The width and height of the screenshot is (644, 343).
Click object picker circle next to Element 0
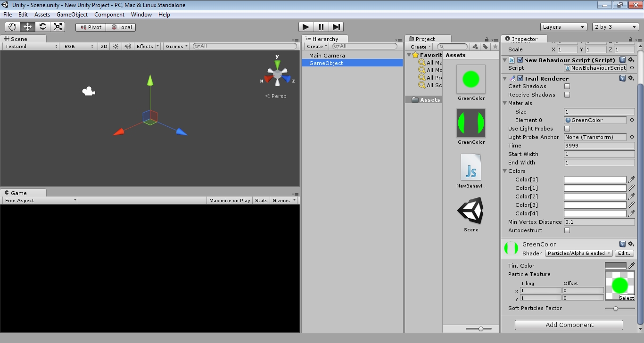pos(632,120)
